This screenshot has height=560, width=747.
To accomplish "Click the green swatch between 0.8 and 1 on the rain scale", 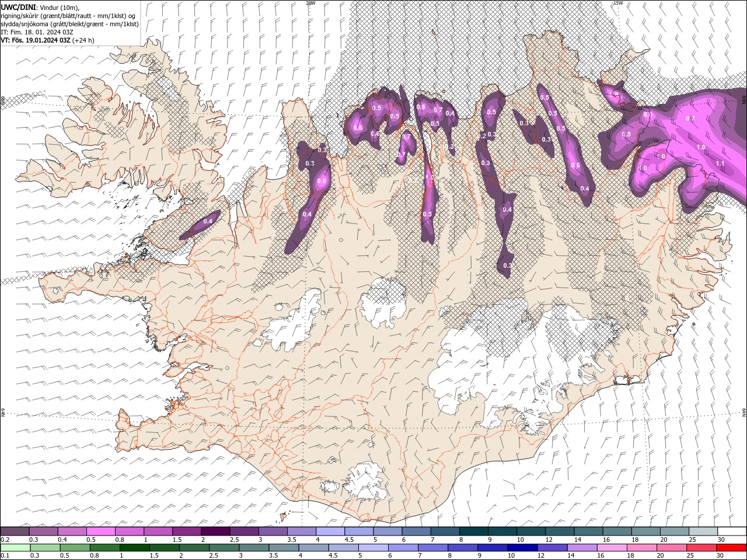I will coord(105,548).
